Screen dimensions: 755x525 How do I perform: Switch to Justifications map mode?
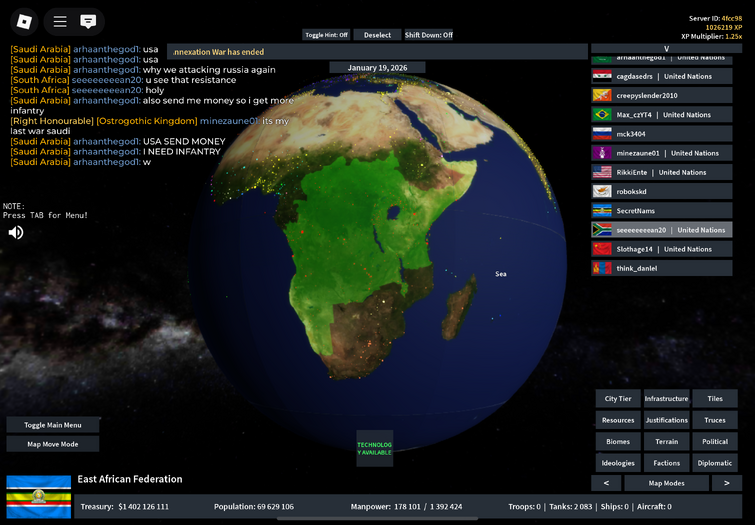click(667, 420)
